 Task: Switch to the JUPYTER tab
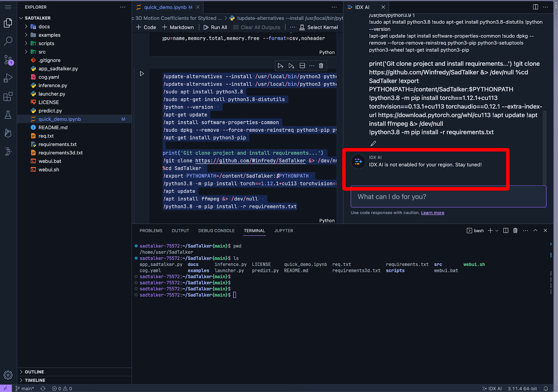[x=284, y=231]
